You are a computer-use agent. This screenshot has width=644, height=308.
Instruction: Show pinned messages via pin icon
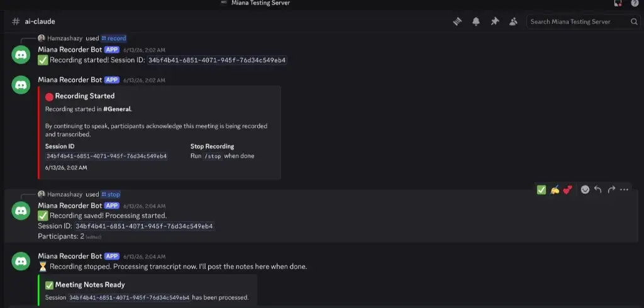pos(495,22)
